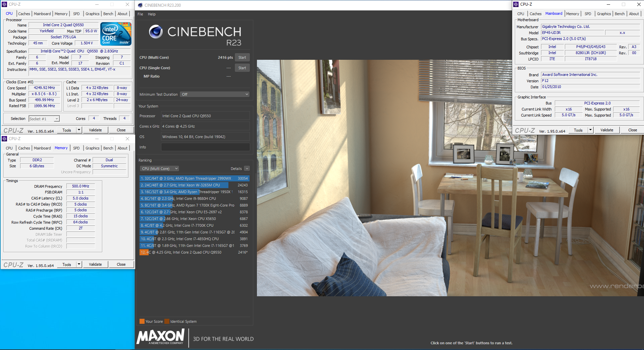The height and width of the screenshot is (350, 644).
Task: Select ranking row AMD Ryzen Threadripper 2990WX
Action: 194,178
